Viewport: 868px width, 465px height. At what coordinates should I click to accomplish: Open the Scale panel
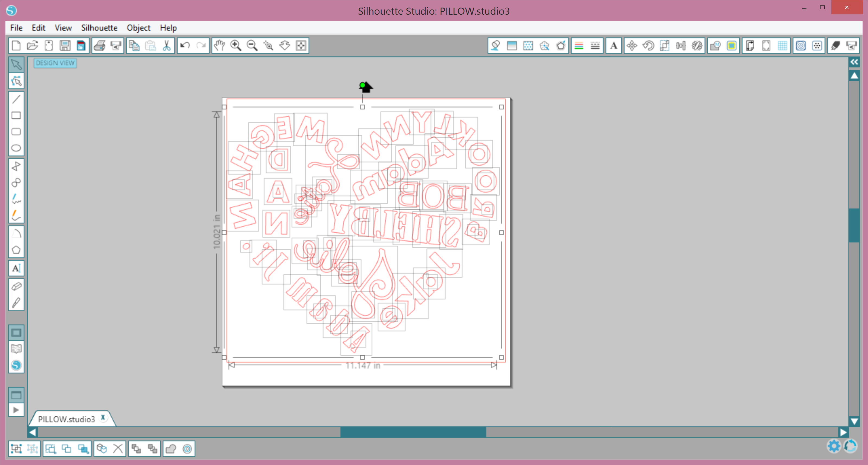click(x=665, y=46)
